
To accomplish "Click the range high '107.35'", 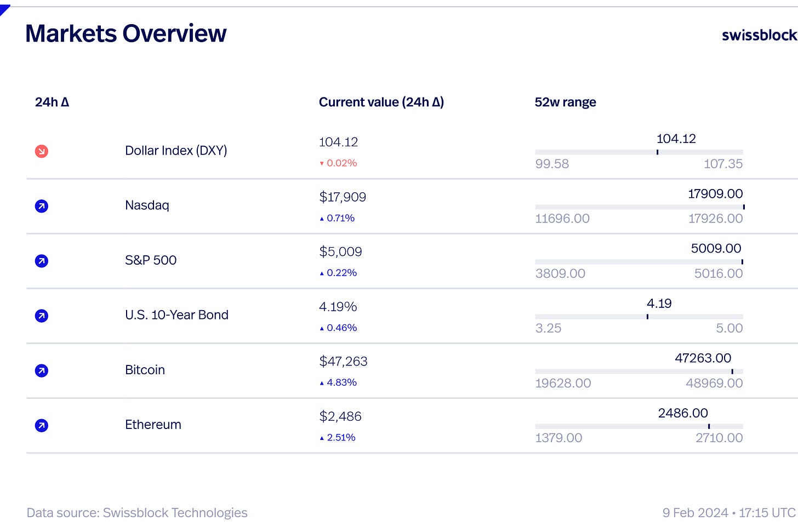I will [x=723, y=164].
